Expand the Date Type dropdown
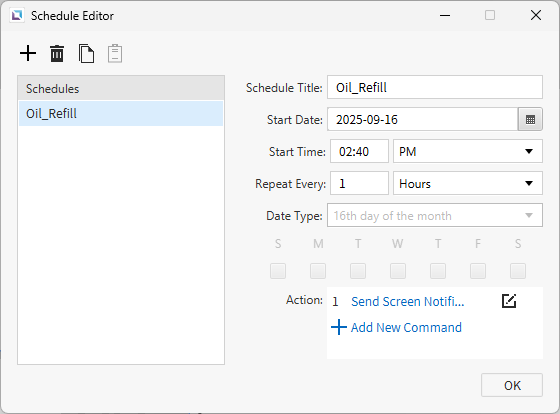This screenshot has height=414, width=560. click(x=435, y=215)
